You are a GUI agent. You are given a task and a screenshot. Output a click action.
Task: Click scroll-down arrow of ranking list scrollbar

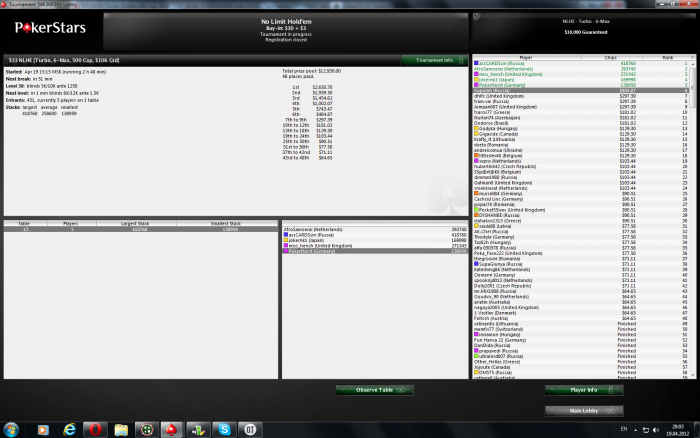pyautogui.click(x=693, y=375)
